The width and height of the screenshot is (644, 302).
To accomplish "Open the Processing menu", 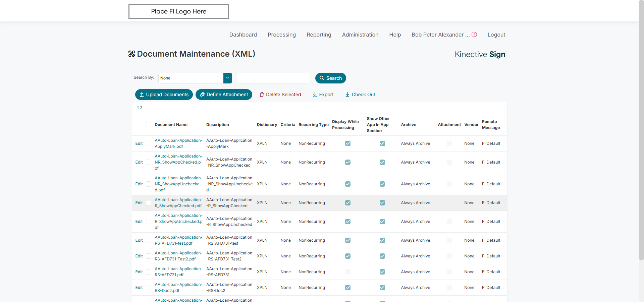I will point(281,35).
